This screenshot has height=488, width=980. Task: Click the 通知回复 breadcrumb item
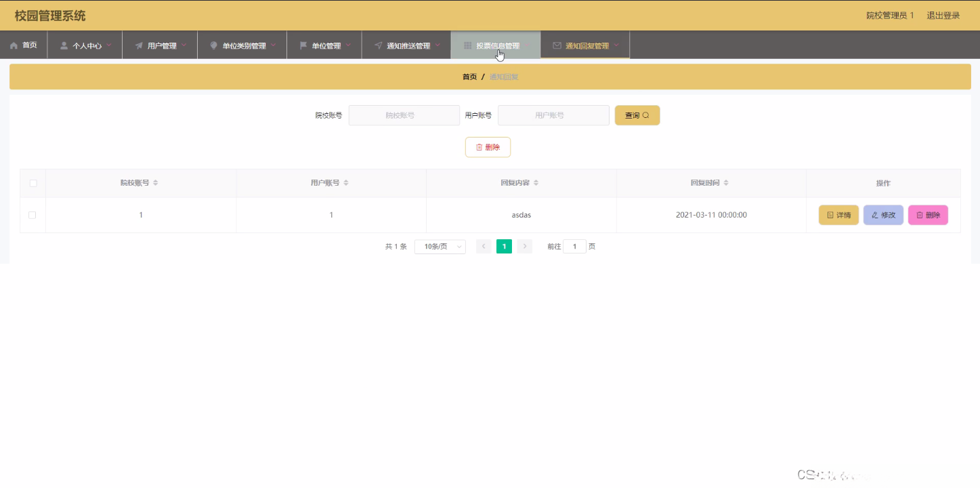tap(504, 77)
